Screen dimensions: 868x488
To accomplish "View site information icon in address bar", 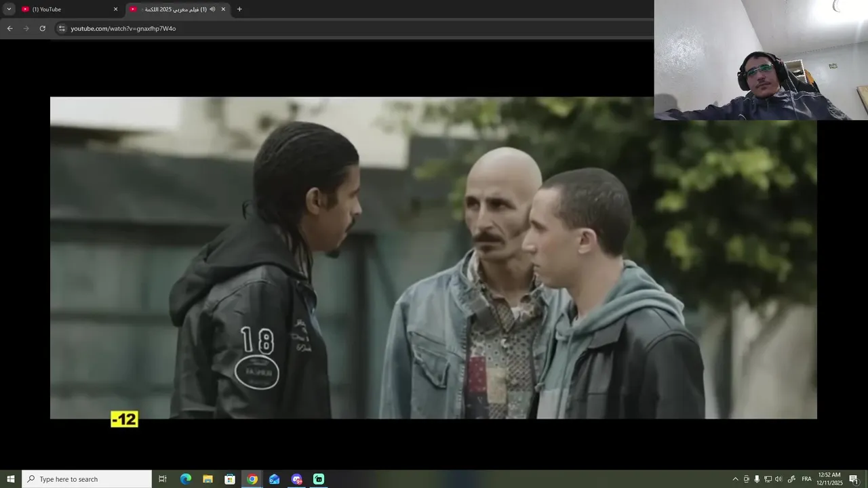I will [x=62, y=28].
